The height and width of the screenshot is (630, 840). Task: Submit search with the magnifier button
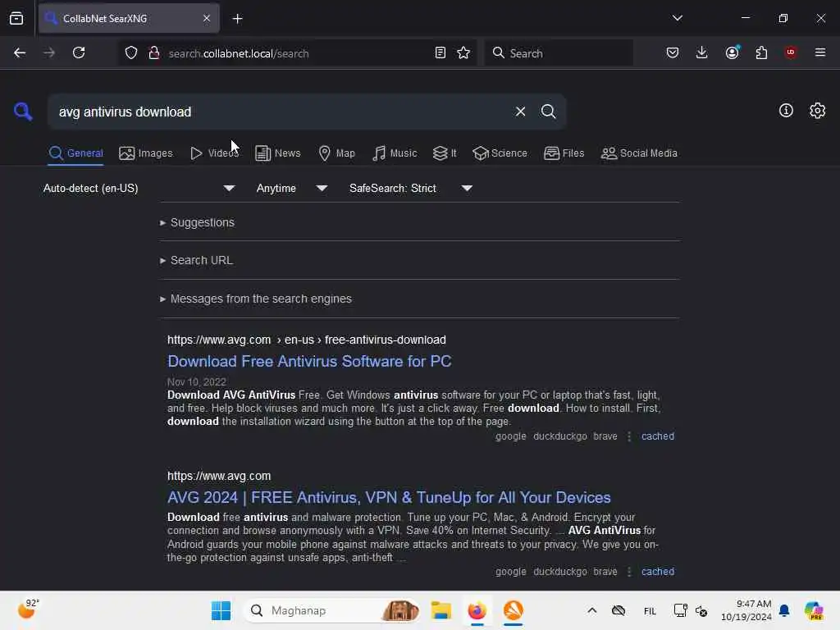click(x=548, y=112)
